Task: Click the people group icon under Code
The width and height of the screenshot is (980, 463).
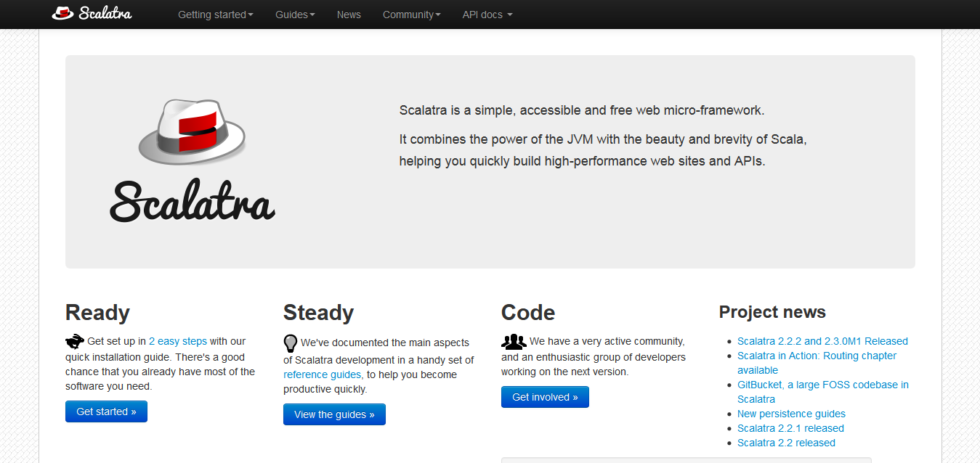Action: [x=514, y=341]
